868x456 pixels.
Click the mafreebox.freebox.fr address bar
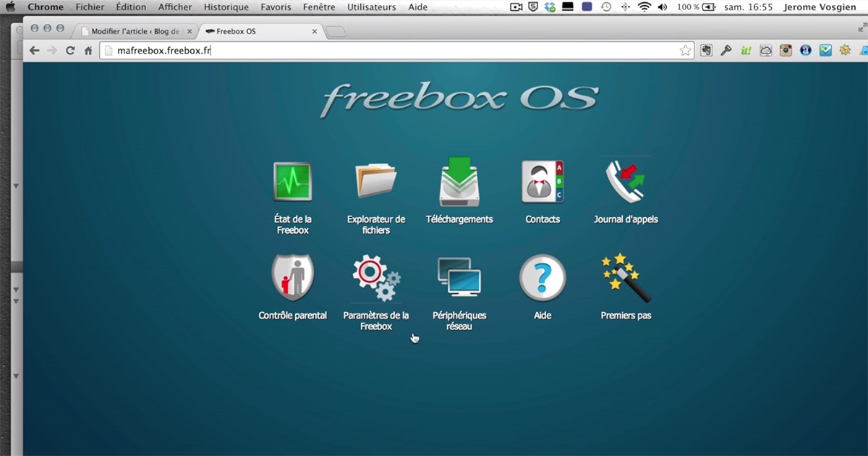click(x=396, y=51)
